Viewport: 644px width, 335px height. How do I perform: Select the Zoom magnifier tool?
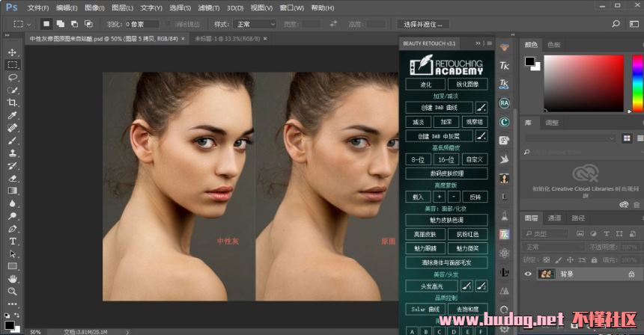point(13,291)
